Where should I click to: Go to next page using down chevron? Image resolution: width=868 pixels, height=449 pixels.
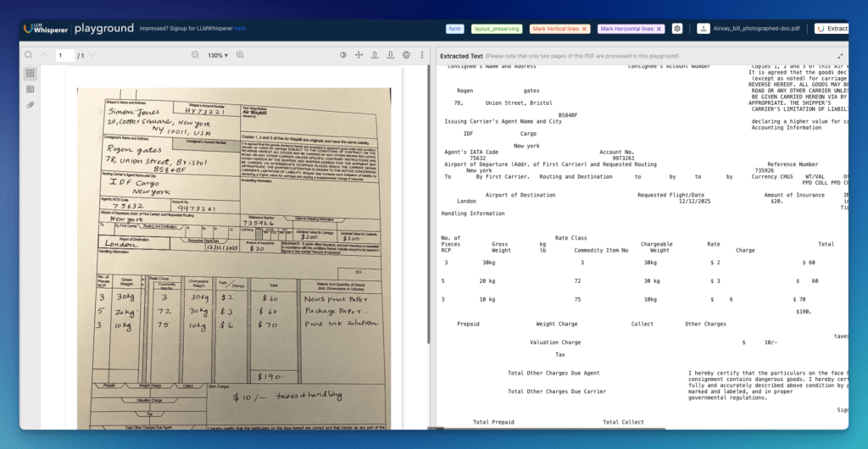[93, 55]
